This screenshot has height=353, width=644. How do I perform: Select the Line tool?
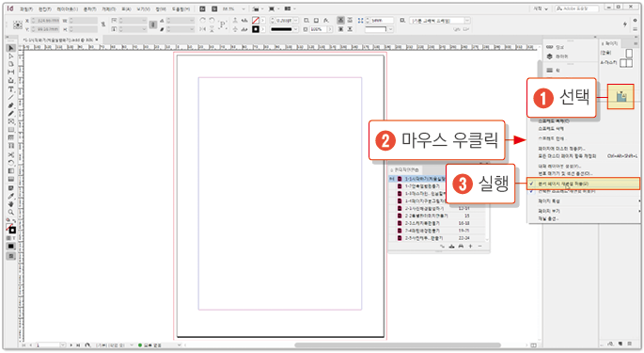coord(11,97)
